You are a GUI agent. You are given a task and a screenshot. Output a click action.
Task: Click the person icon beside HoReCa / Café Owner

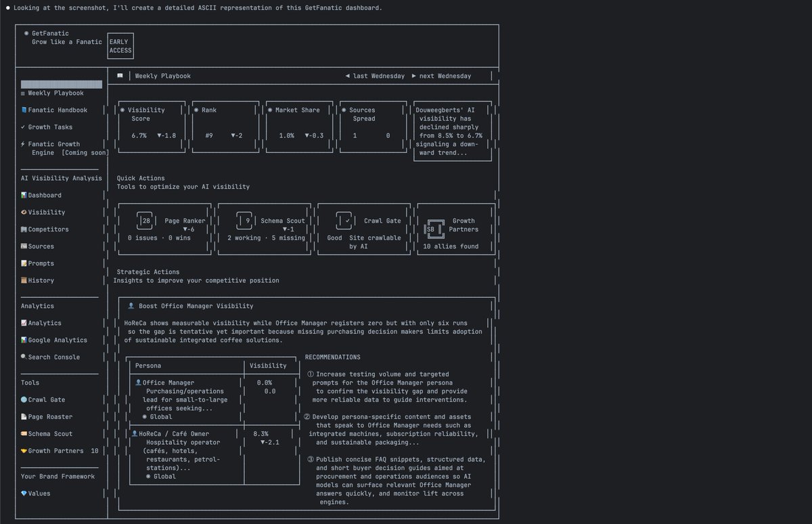pyautogui.click(x=135, y=433)
